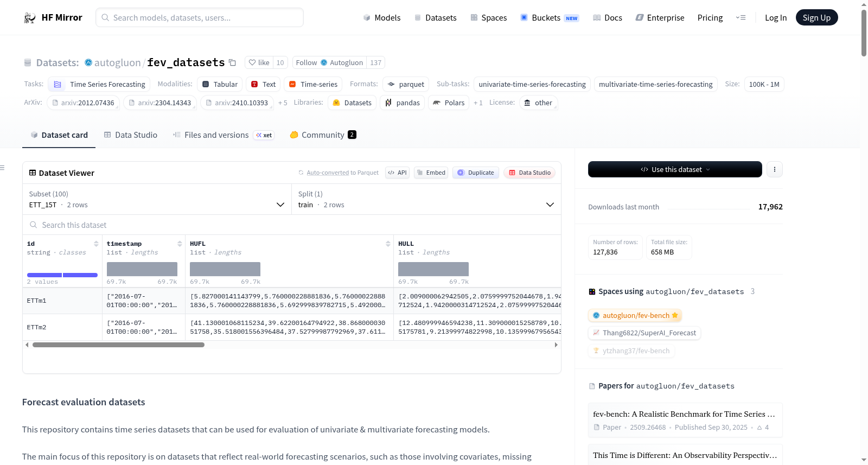The width and height of the screenshot is (868, 465).
Task: Open Data Studio from the viewer header
Action: click(x=529, y=173)
